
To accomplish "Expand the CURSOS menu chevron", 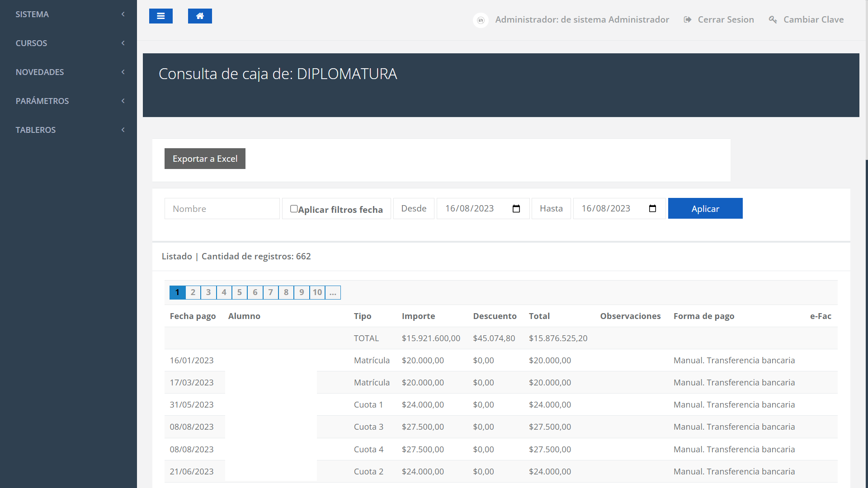I will point(123,43).
